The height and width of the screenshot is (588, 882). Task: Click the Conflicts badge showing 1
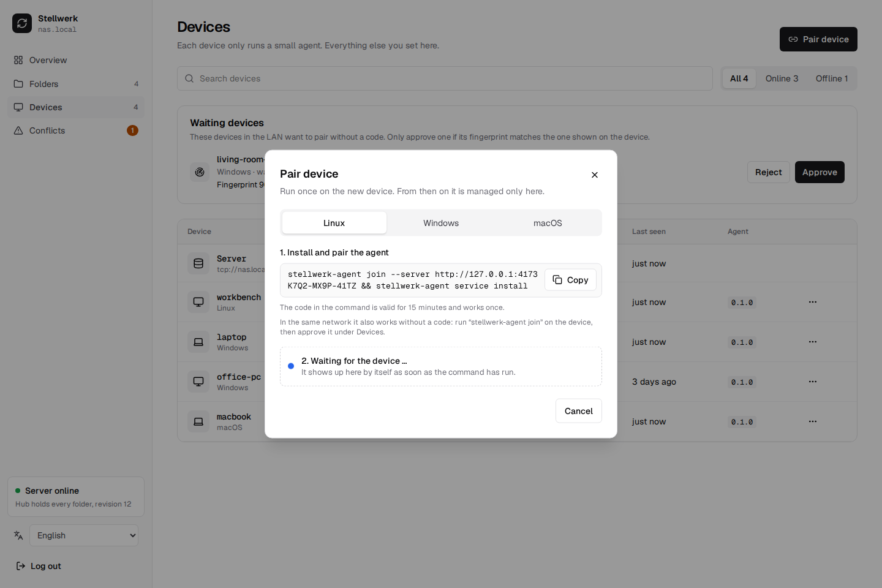(x=132, y=130)
